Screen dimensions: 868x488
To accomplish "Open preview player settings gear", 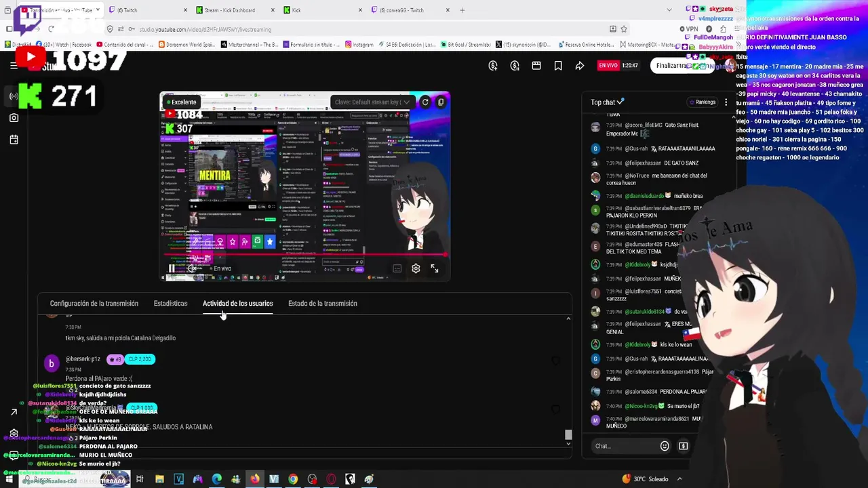I will tap(416, 269).
